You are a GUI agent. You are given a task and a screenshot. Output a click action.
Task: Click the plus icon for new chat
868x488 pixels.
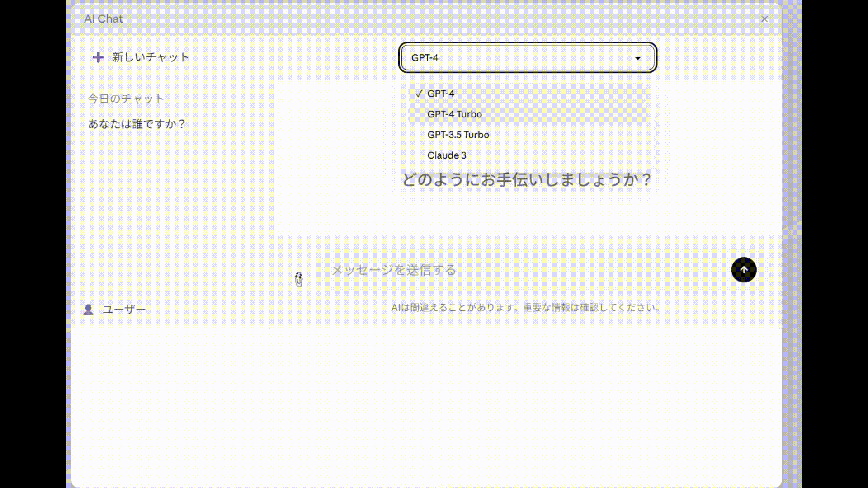98,57
